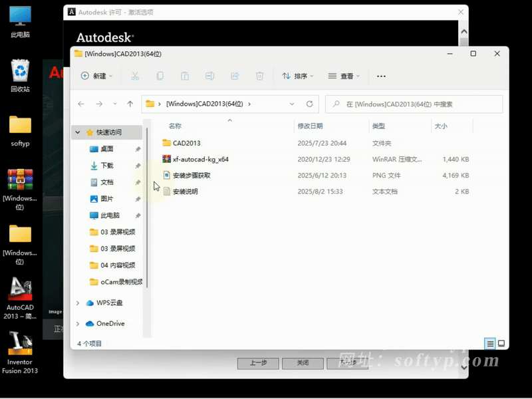Unpin 桌面 from quick access pin icon
The height and width of the screenshot is (399, 532).
(x=138, y=149)
